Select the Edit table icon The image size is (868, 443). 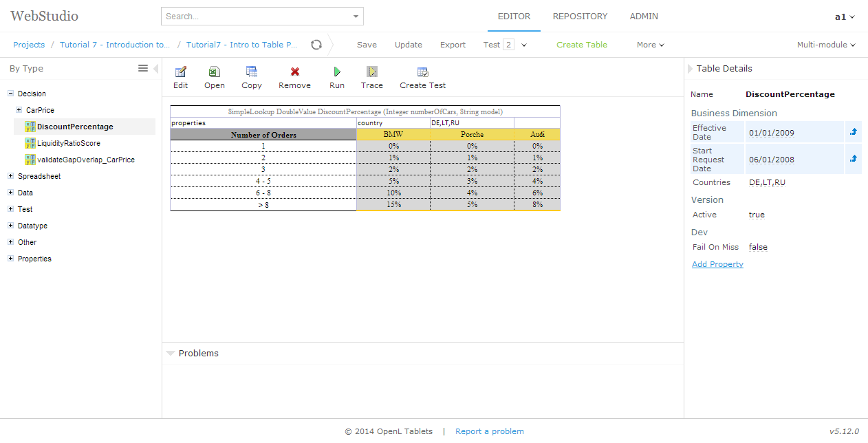180,76
